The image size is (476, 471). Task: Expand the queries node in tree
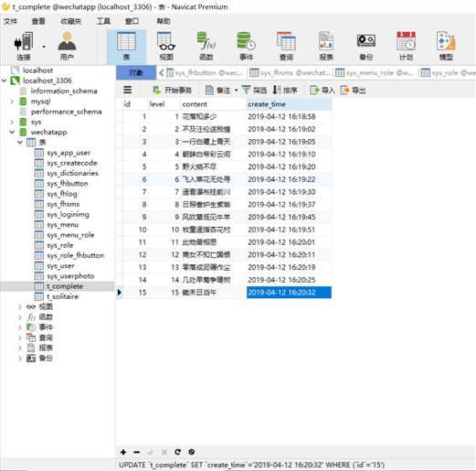(20, 337)
